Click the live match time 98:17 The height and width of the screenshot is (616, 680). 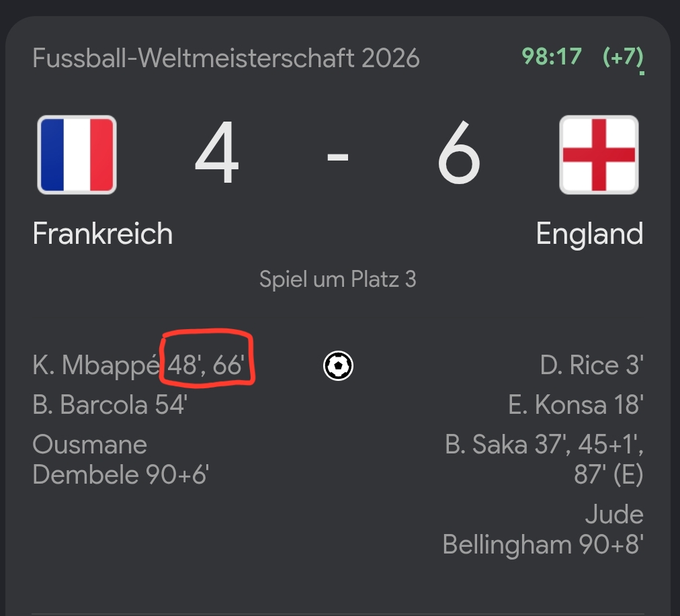click(x=551, y=56)
